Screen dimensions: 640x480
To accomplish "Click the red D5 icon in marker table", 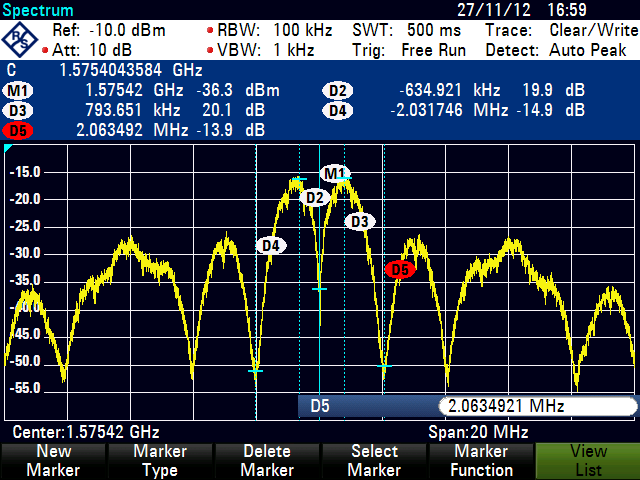I will pyautogui.click(x=19, y=130).
